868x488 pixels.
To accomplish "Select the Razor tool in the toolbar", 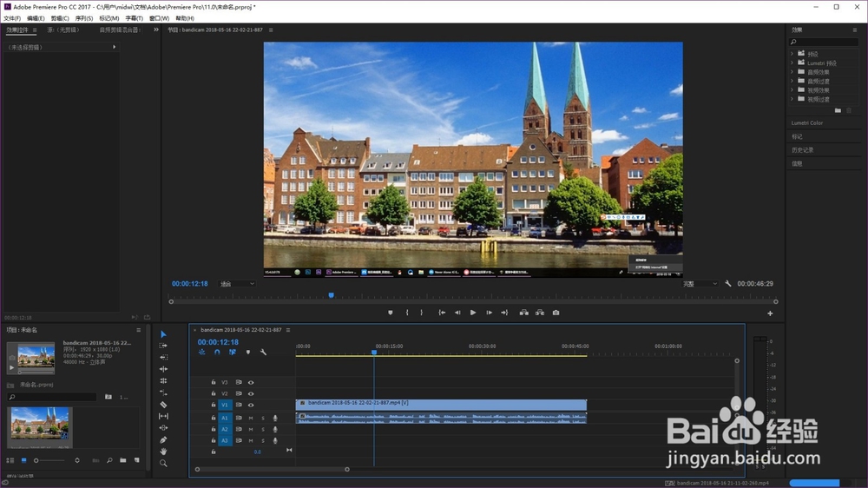I will coord(163,405).
